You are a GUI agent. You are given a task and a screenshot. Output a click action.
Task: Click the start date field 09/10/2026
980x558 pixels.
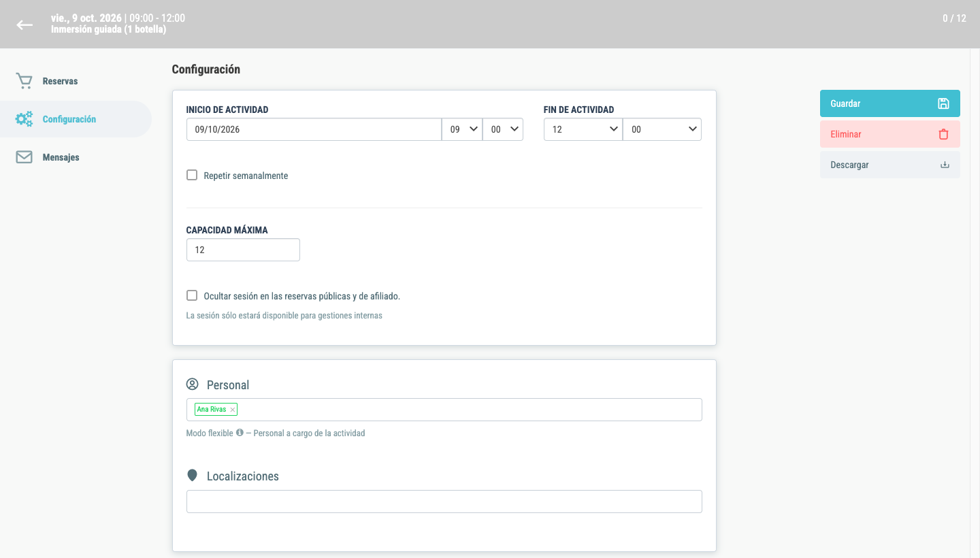(314, 129)
